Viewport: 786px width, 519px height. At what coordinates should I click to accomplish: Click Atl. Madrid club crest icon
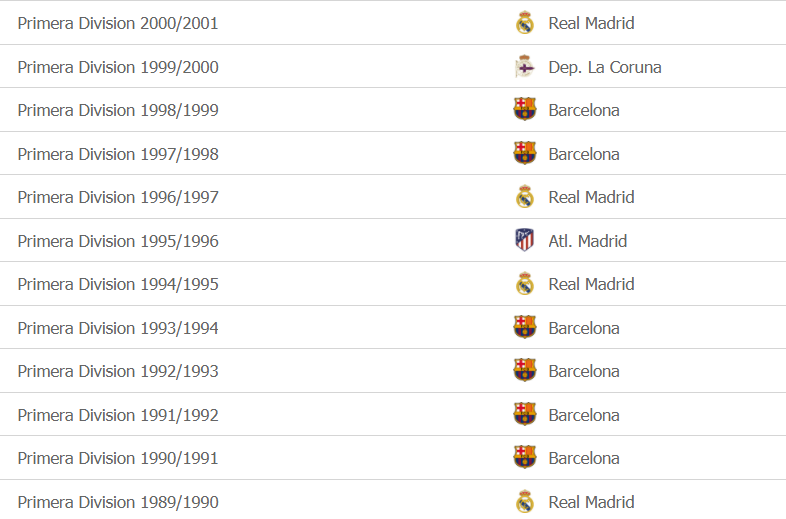click(525, 241)
